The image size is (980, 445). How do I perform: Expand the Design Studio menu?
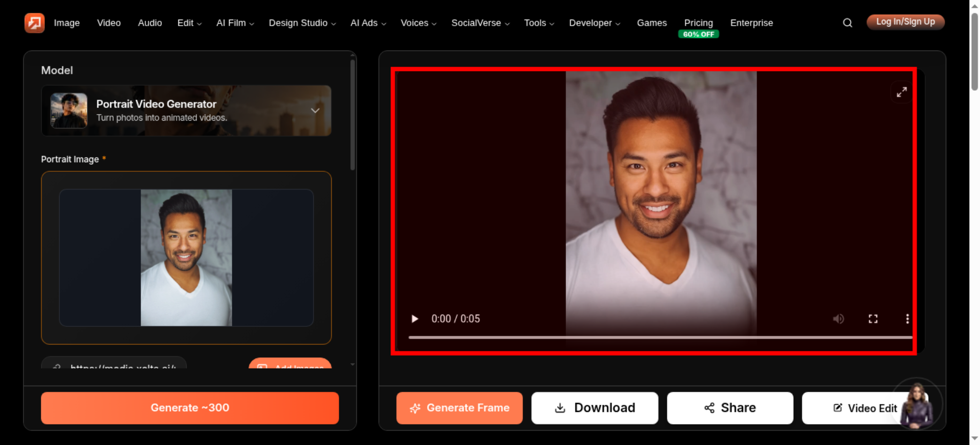pos(302,23)
